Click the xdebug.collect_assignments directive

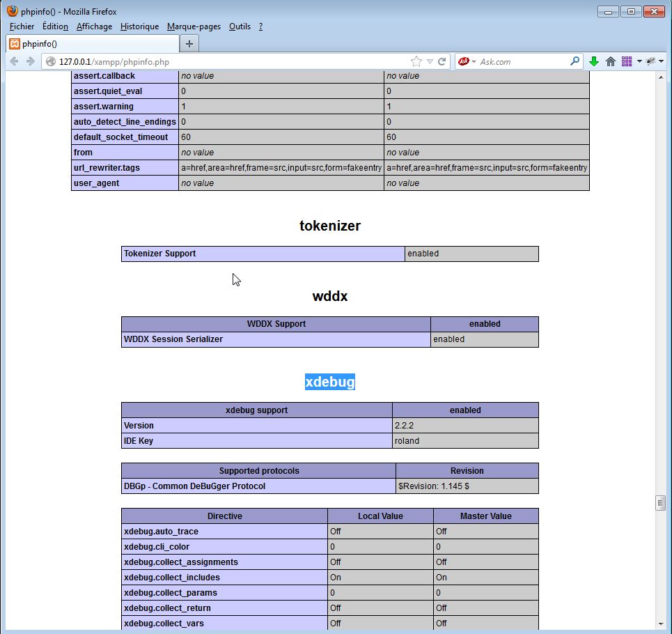224,562
